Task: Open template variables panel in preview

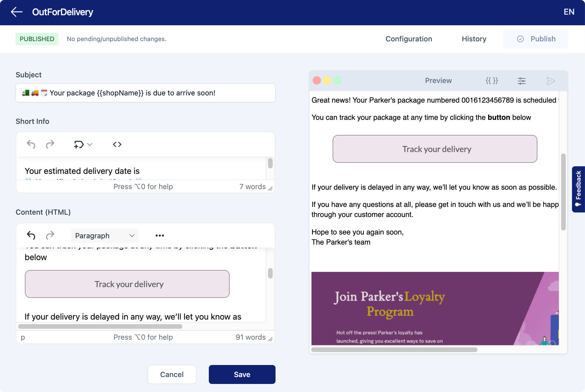Action: [492, 81]
